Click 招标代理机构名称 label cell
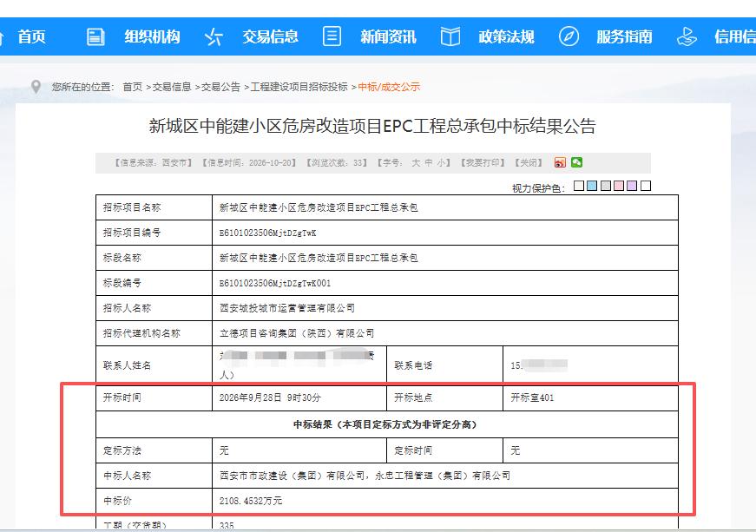The width and height of the screenshot is (756, 532). [154, 333]
